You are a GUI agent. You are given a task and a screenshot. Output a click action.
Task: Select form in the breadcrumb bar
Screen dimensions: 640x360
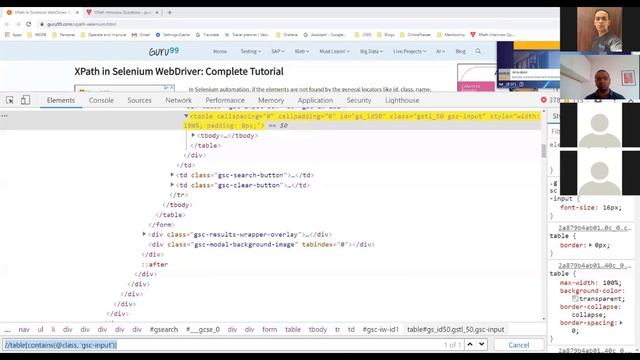tap(269, 329)
